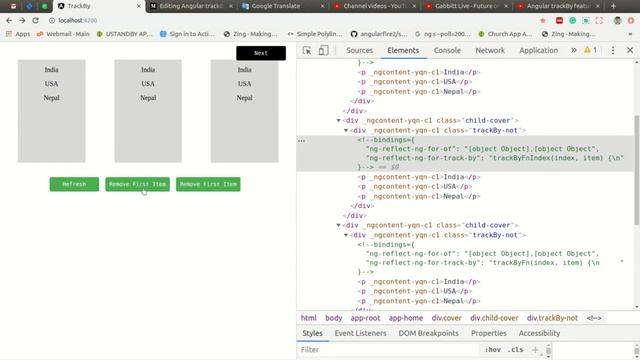Select div.trackBy-not in the breadcrumb trail
The height and width of the screenshot is (360, 640).
(552, 318)
